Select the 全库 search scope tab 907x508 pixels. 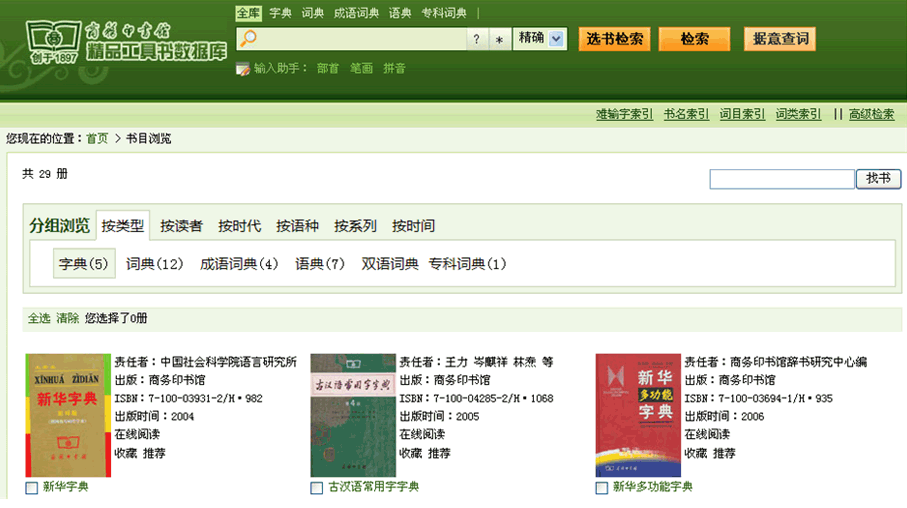[249, 13]
